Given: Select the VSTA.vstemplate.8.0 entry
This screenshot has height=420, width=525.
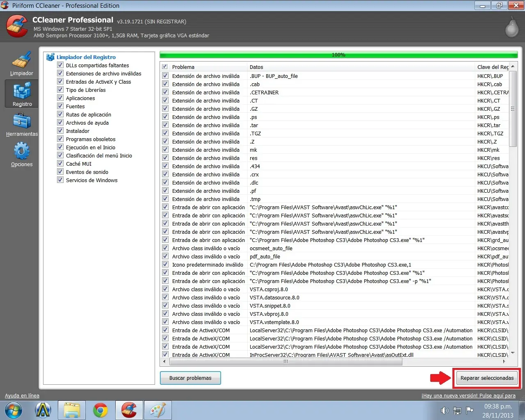Looking at the screenshot, I should (274, 322).
